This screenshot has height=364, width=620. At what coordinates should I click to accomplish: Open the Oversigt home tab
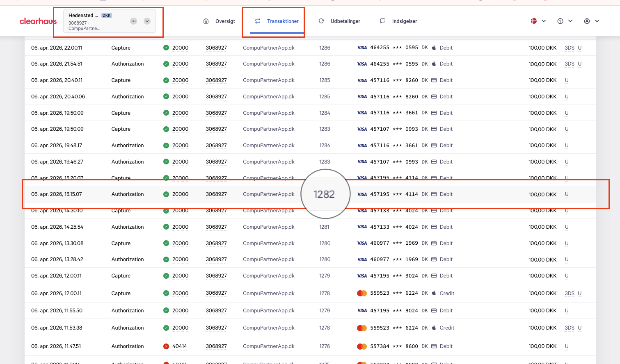point(220,21)
